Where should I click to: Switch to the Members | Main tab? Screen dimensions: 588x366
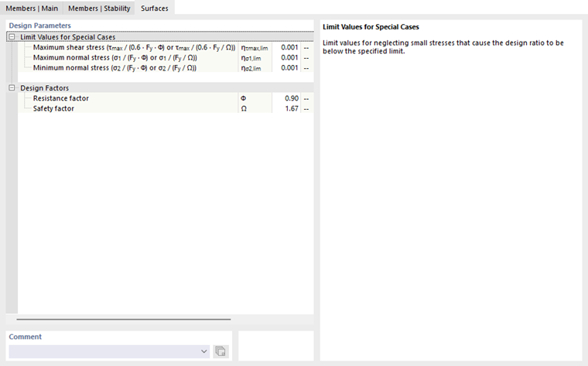[32, 8]
